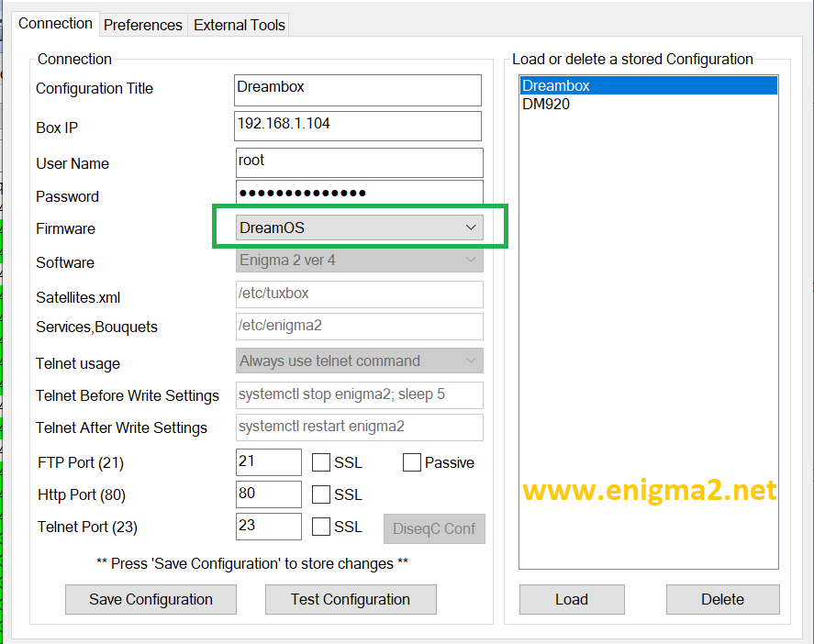Click the Delete button

click(722, 599)
